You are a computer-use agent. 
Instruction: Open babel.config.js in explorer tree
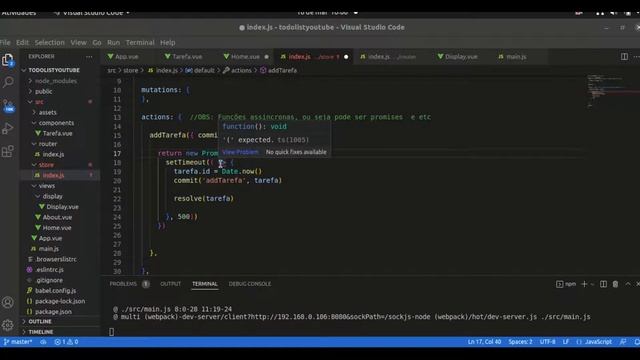click(x=55, y=291)
